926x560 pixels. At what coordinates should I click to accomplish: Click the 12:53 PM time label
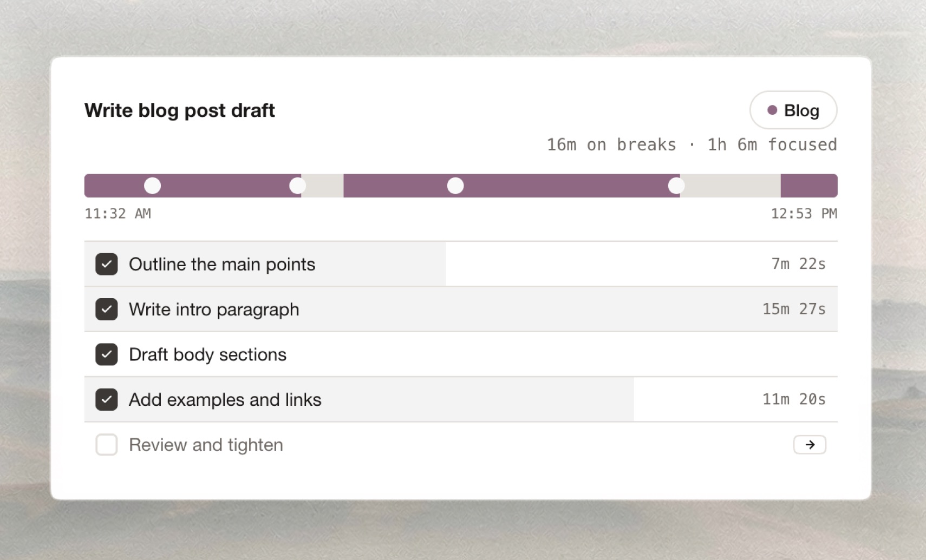click(804, 214)
